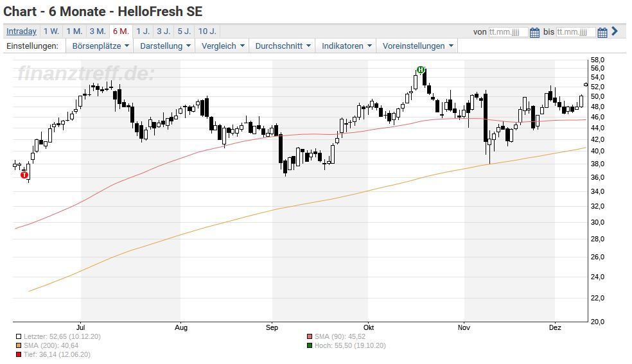Expand the Börsenplätze dropdown
Image resolution: width=632 pixels, height=364 pixels.
coord(100,46)
